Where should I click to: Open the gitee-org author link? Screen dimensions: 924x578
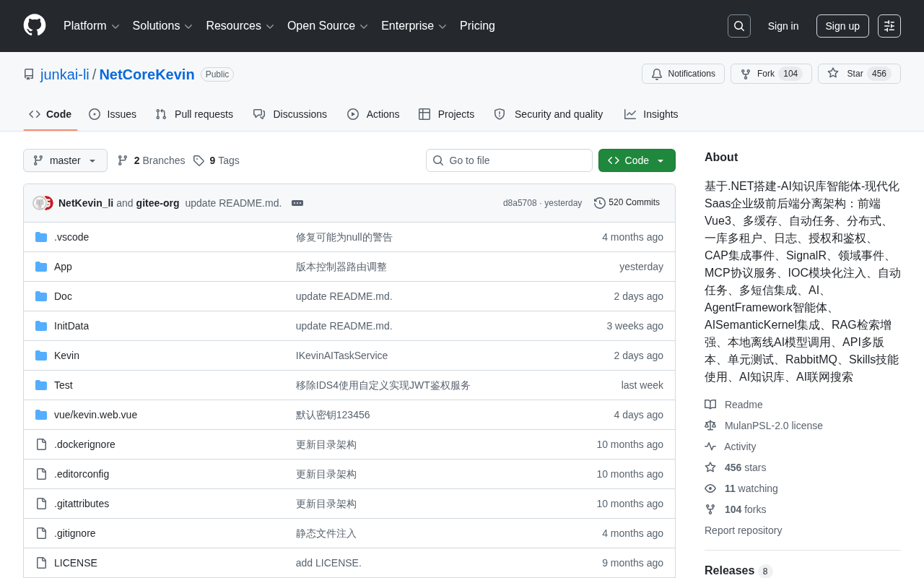(157, 203)
